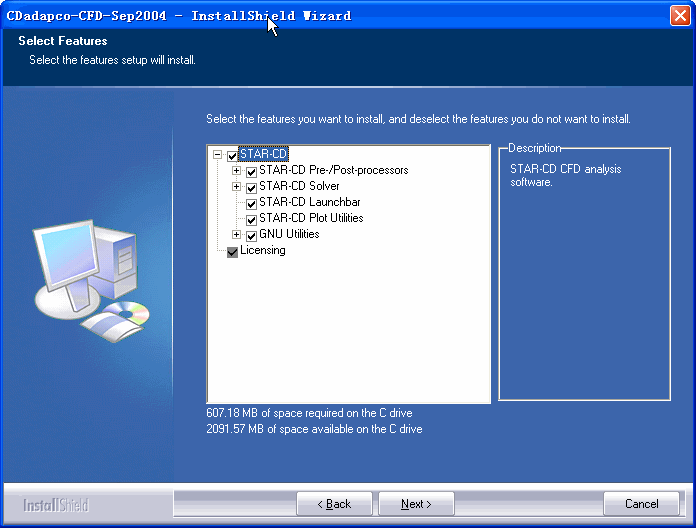Toggle the STAR-CD Plot Utilities checkbox
Screen dimensions: 696x528
(x=251, y=220)
